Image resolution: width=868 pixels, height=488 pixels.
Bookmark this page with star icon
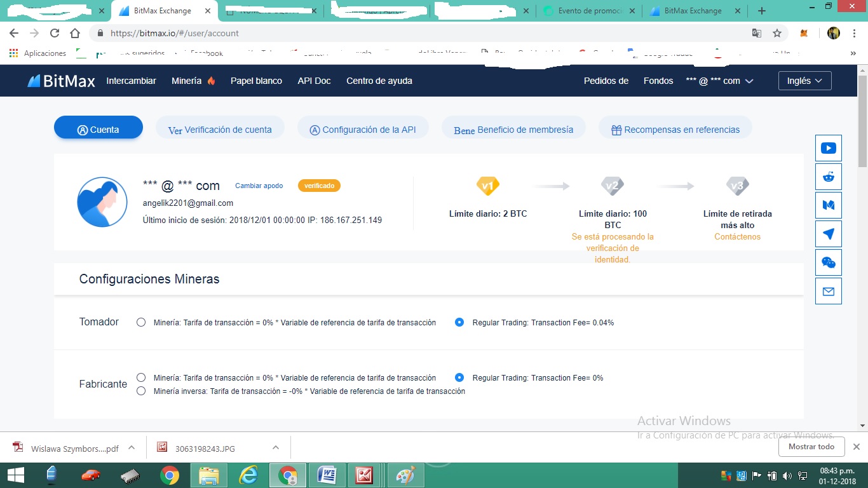[776, 33]
